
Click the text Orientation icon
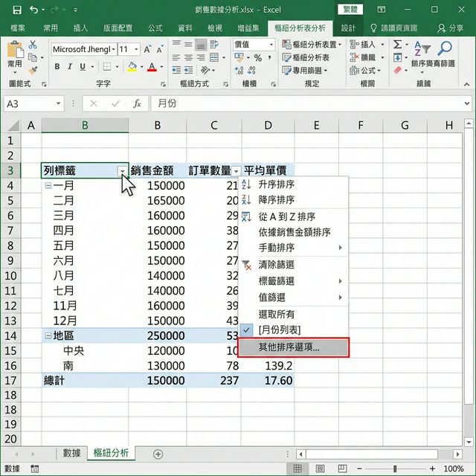coord(205,71)
